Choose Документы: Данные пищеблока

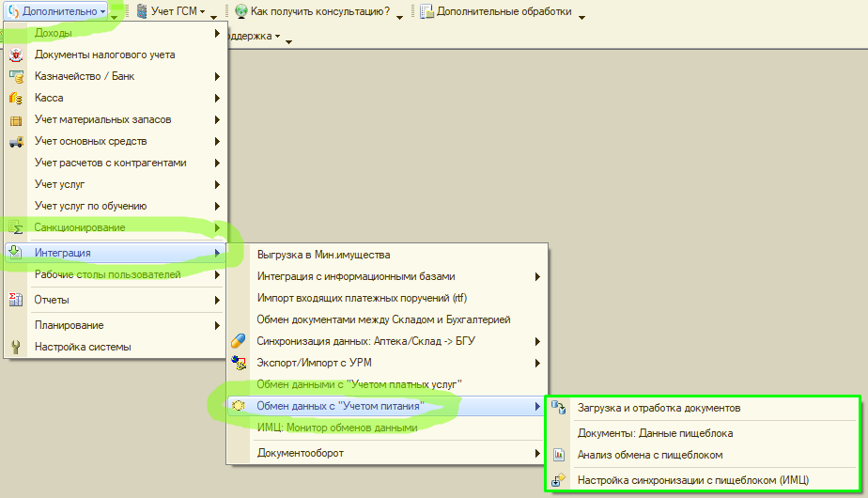[x=655, y=433]
